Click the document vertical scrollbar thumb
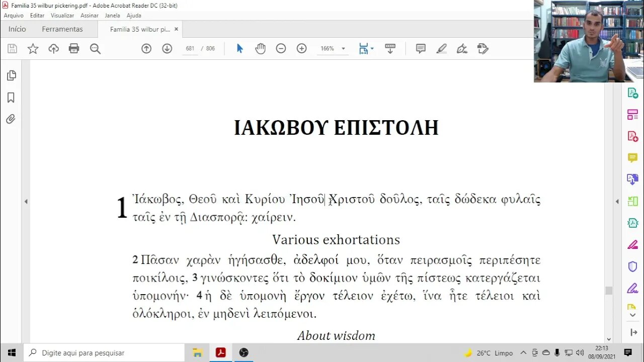The width and height of the screenshot is (644, 362). [x=609, y=290]
